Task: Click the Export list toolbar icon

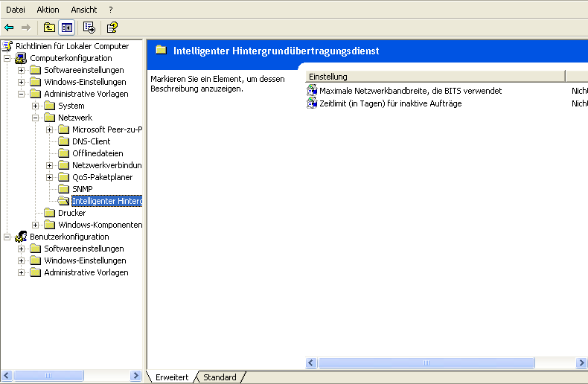Action: (89, 28)
